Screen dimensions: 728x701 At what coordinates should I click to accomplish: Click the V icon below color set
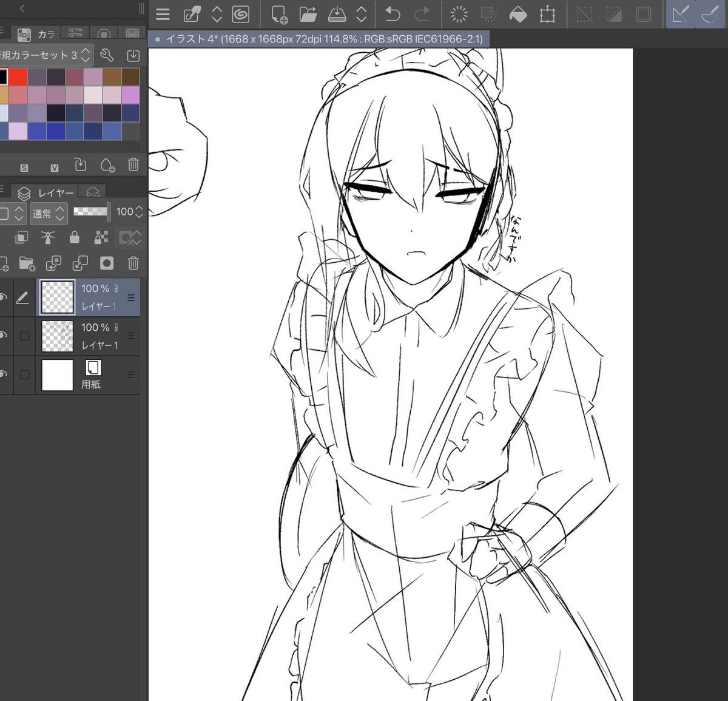tap(55, 168)
